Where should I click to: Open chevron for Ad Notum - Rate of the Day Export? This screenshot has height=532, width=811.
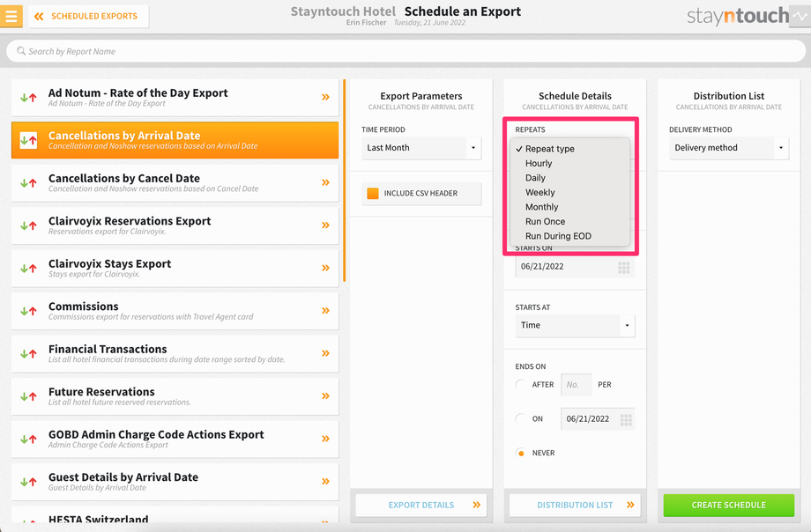[x=325, y=97]
